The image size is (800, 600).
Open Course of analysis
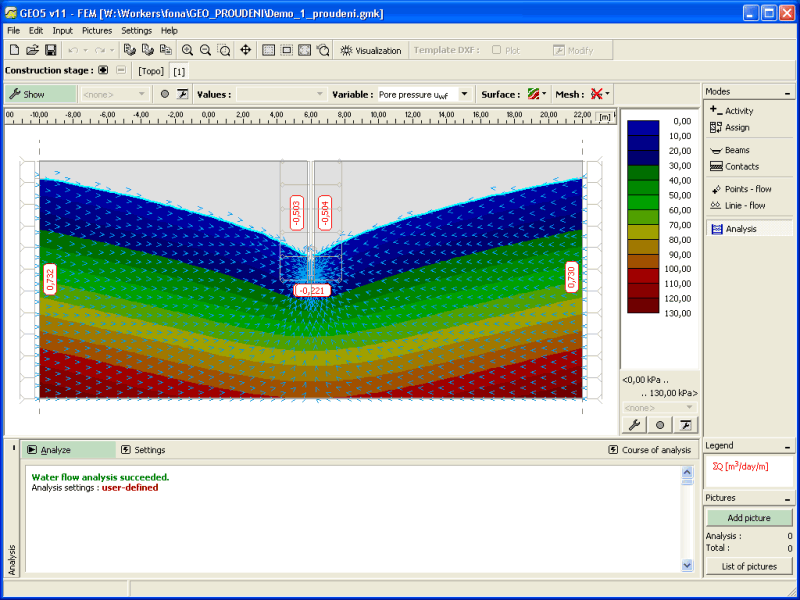pos(649,449)
